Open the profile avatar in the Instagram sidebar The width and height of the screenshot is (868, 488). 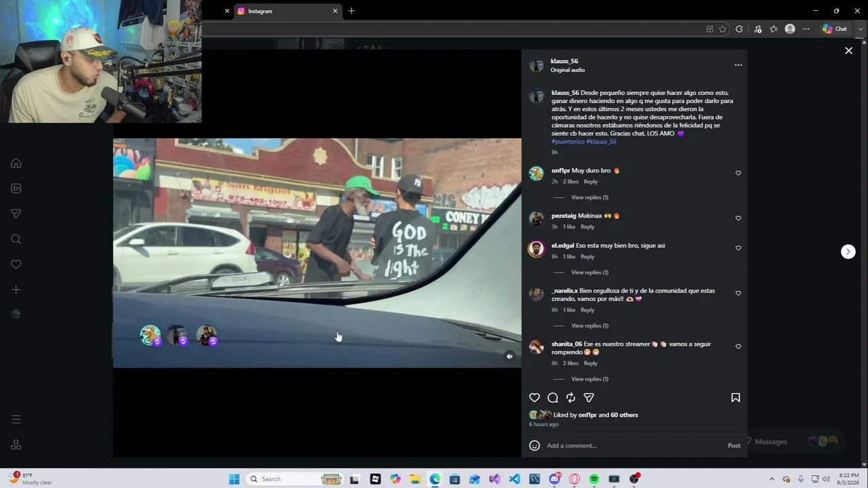tap(16, 314)
